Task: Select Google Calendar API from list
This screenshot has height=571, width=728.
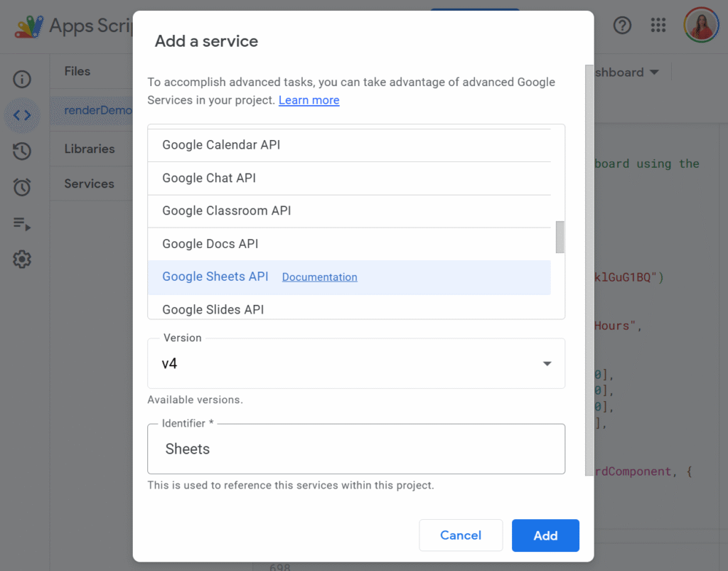Action: click(221, 145)
